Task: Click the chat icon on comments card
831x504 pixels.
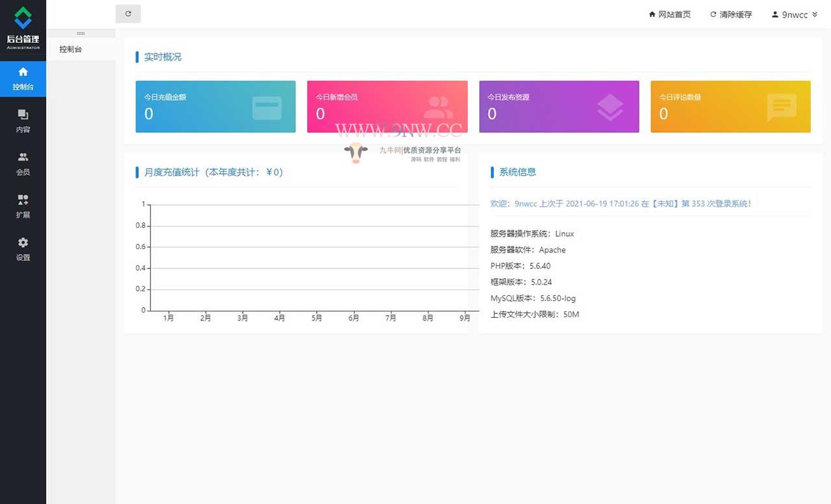Action: point(782,108)
